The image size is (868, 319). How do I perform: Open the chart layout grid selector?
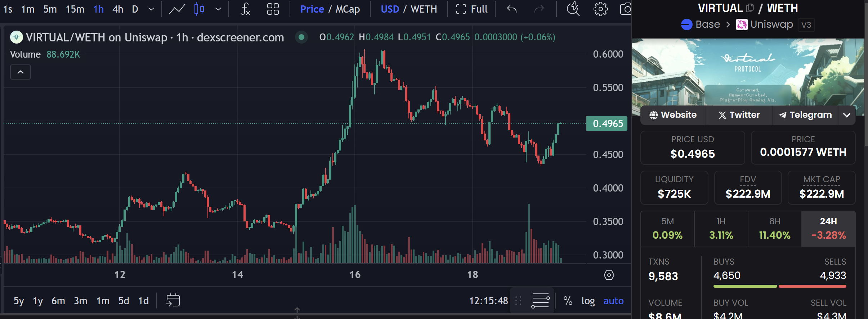pyautogui.click(x=273, y=9)
